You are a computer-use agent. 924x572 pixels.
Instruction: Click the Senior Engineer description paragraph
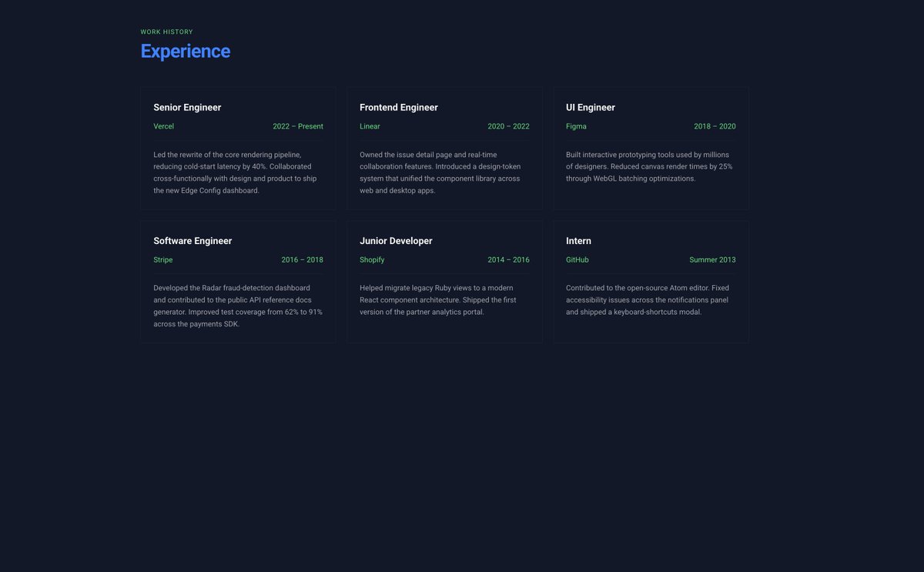click(x=238, y=172)
